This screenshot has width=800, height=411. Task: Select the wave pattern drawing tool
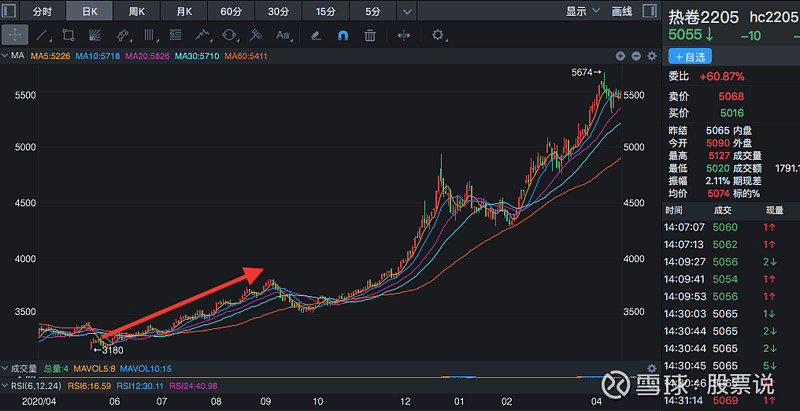tap(203, 35)
